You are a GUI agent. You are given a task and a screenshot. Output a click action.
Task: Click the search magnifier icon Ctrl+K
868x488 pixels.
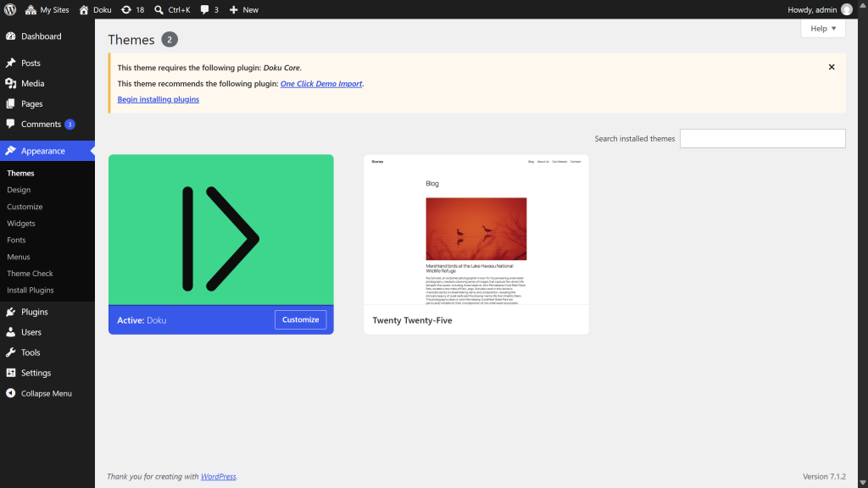pos(159,9)
